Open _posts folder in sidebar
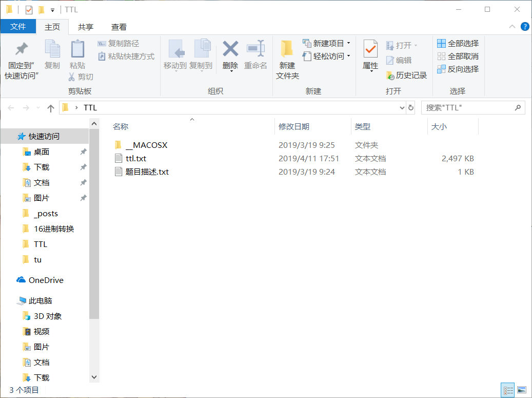This screenshot has width=532, height=398. tap(46, 213)
